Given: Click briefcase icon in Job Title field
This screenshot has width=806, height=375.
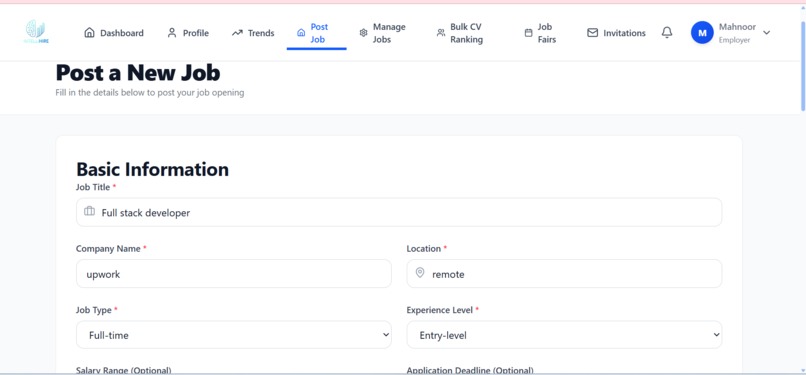Looking at the screenshot, I should (x=89, y=212).
